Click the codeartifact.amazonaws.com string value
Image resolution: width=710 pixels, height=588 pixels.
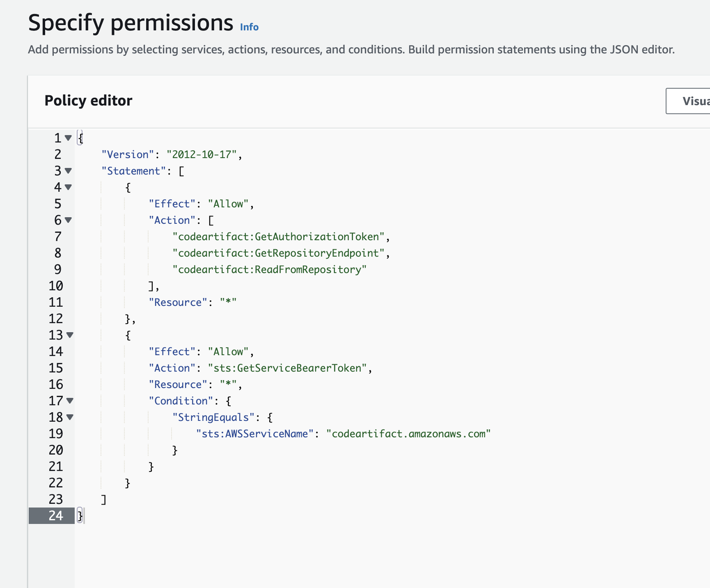(x=408, y=434)
